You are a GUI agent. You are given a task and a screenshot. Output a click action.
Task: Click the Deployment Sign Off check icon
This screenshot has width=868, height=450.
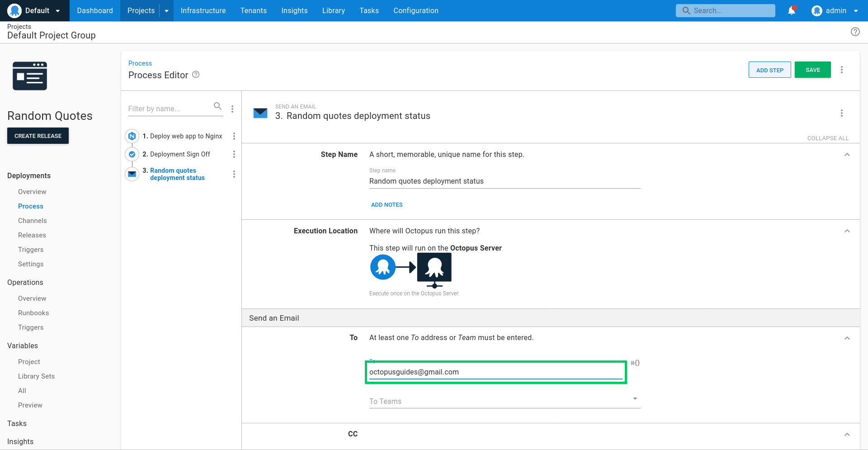[x=132, y=154]
